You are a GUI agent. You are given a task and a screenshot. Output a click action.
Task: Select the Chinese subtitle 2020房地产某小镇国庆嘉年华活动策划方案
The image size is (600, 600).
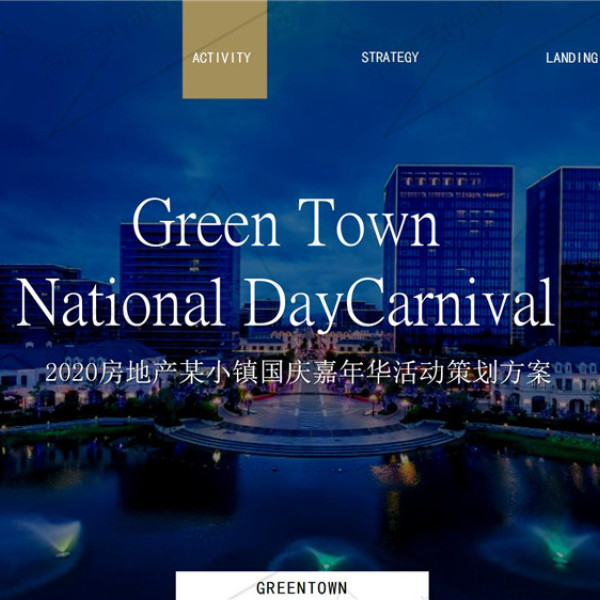pyautogui.click(x=298, y=372)
